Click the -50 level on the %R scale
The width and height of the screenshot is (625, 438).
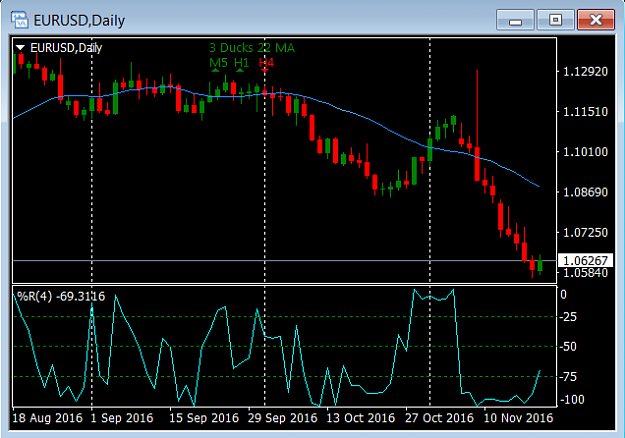pyautogui.click(x=568, y=347)
